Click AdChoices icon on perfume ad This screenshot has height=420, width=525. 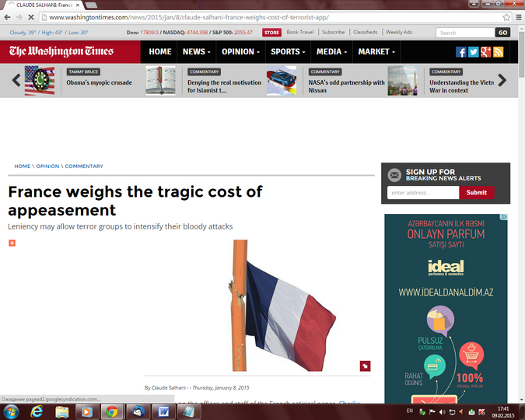pos(504,217)
